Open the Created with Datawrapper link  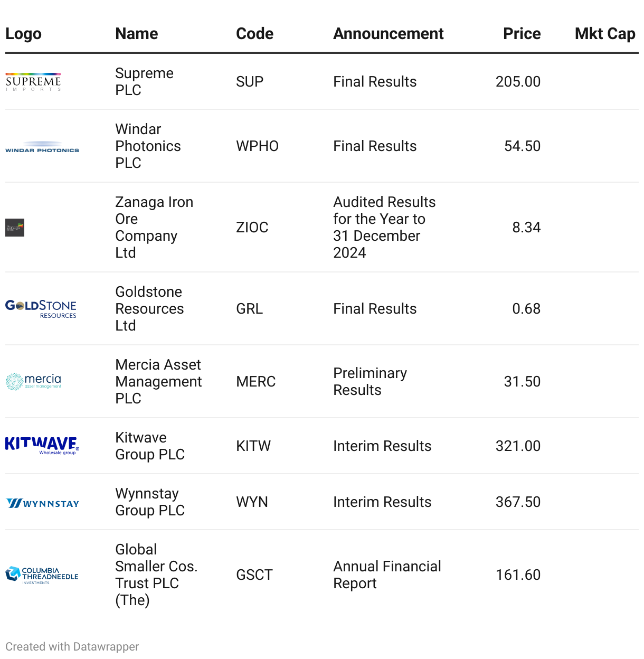click(72, 646)
